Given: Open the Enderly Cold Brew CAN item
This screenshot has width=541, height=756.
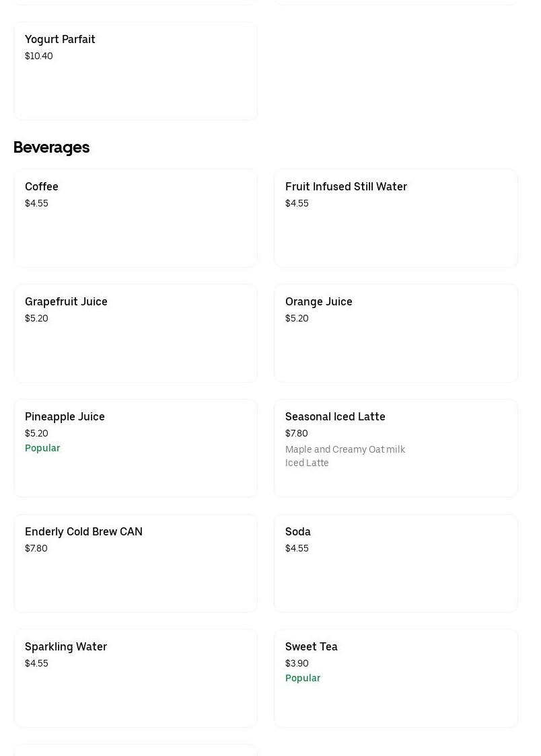Looking at the screenshot, I should tap(135, 563).
